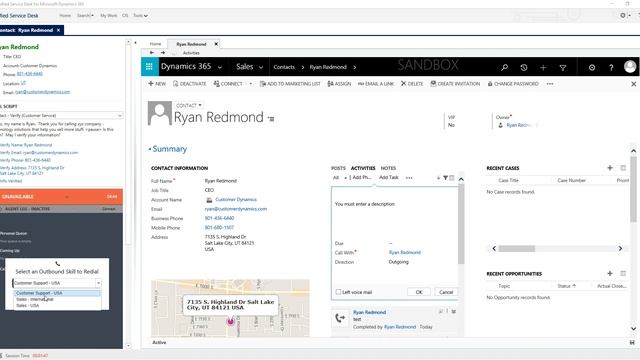Click CONNECT in the command bar
Image resolution: width=640 pixels, height=360 pixels.
(228, 84)
